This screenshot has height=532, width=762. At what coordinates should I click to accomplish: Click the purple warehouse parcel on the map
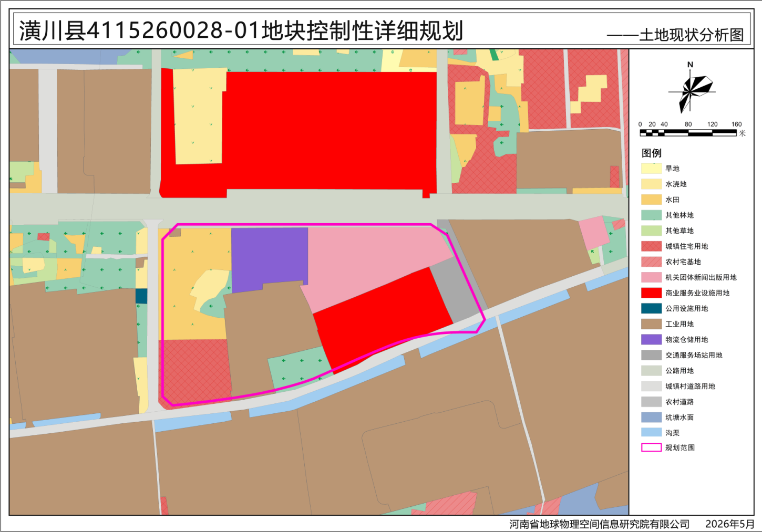click(269, 257)
